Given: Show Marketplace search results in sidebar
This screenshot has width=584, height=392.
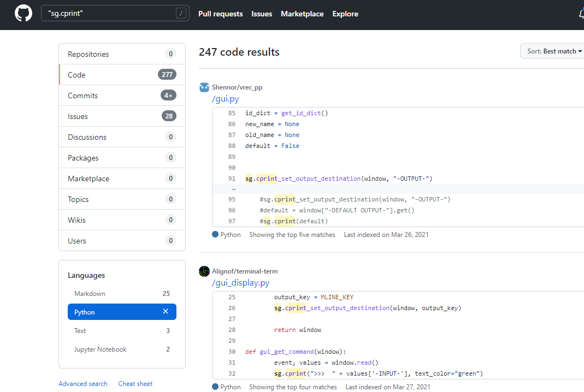Looking at the screenshot, I should coord(122,179).
